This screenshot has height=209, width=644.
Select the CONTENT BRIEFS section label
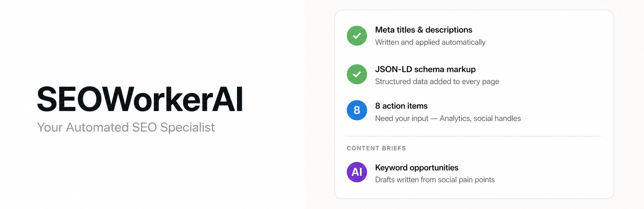point(376,148)
